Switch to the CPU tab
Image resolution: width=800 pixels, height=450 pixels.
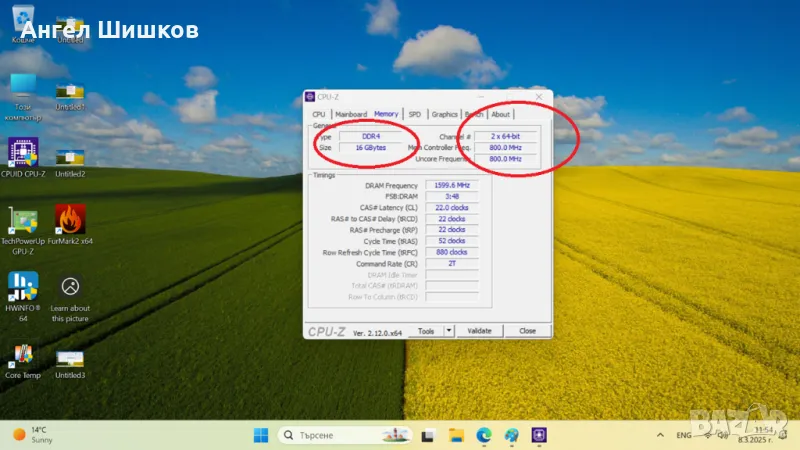[x=319, y=114]
